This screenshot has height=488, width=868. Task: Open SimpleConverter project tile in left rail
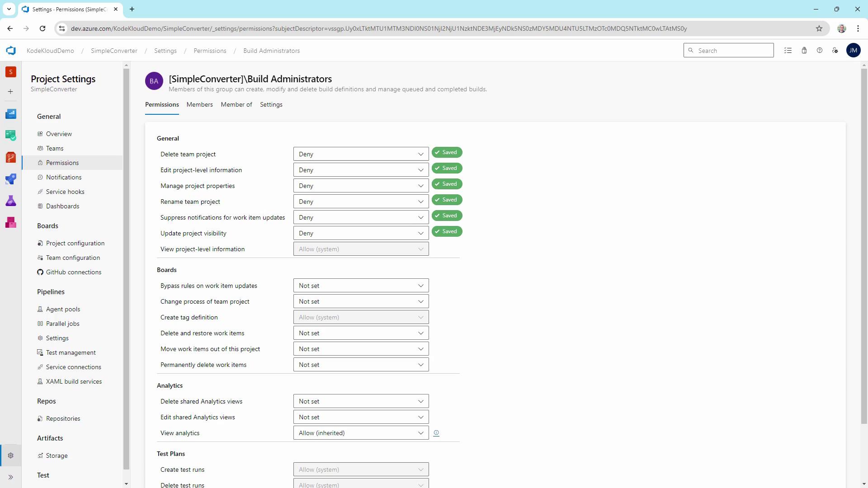(11, 72)
